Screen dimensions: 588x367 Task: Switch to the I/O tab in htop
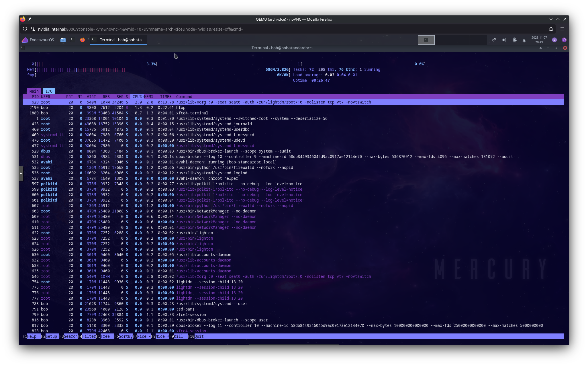[49, 91]
